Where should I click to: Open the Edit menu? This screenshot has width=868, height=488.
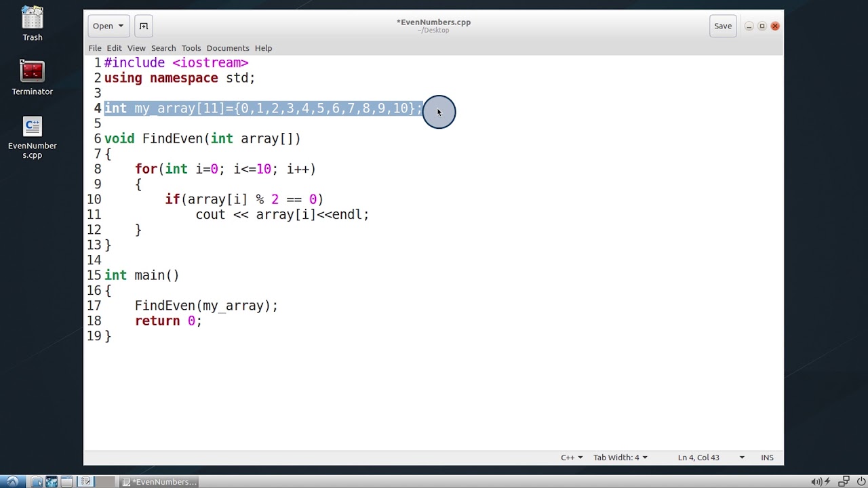114,48
